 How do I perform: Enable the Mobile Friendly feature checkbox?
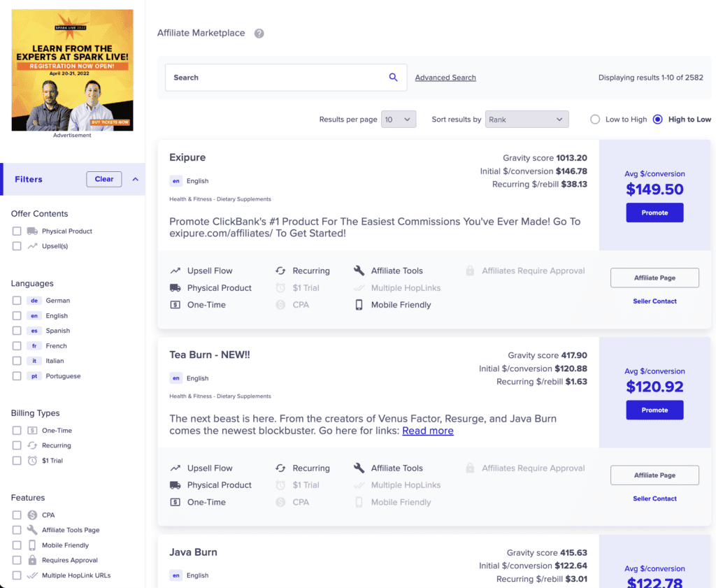(x=17, y=545)
